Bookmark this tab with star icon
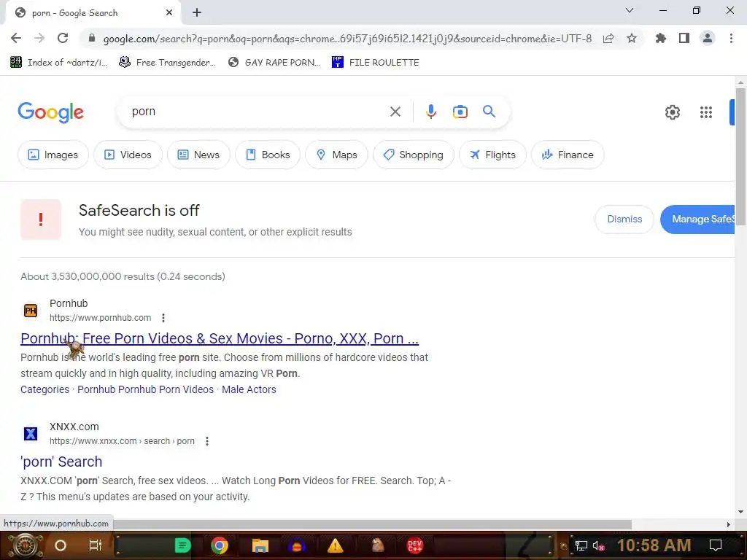The height and width of the screenshot is (560, 747). [632, 38]
